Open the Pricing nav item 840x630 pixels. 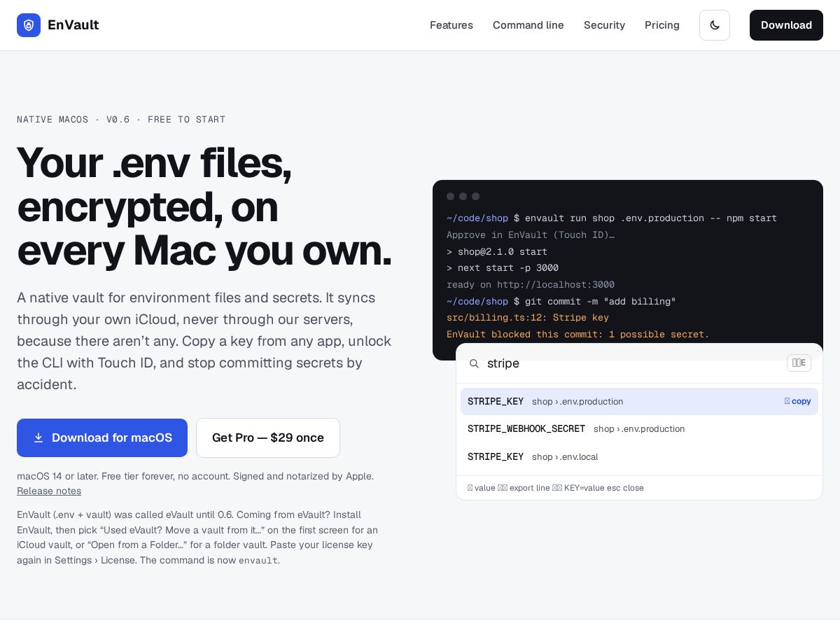(x=662, y=25)
